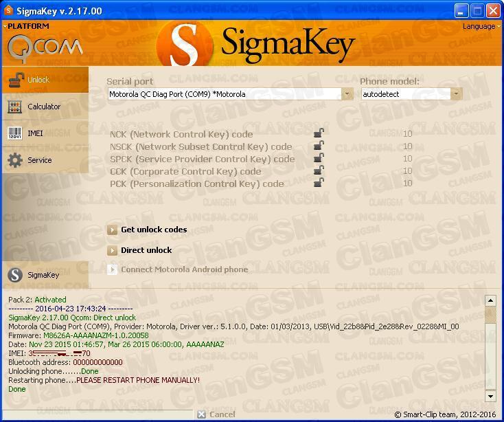The width and height of the screenshot is (504, 422).
Task: Click the Phone model field showing autodetect
Action: pyautogui.click(x=412, y=94)
